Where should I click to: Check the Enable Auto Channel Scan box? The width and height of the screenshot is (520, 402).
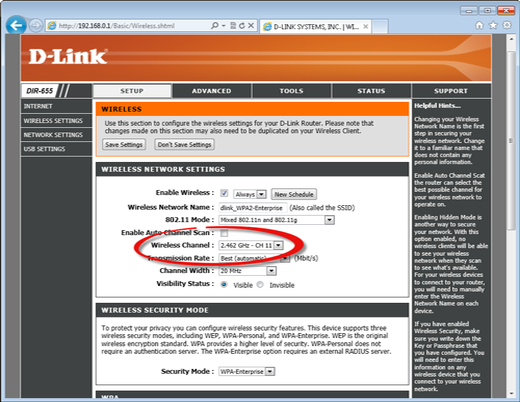224,233
